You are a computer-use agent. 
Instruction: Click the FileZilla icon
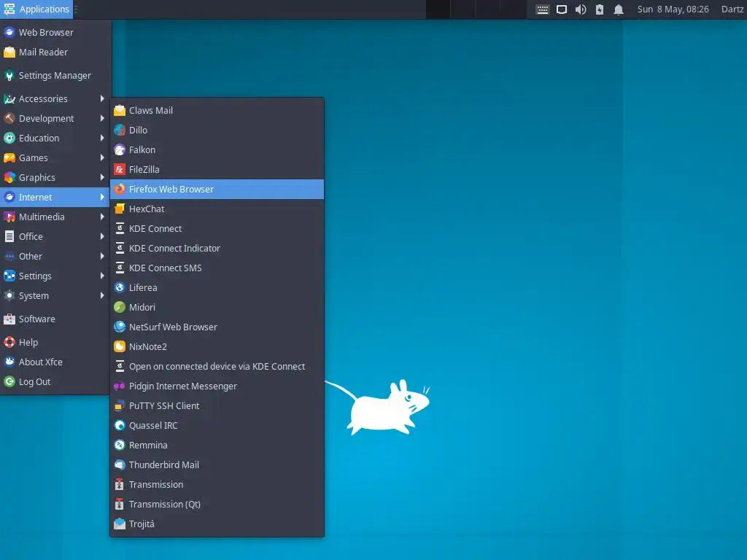[x=120, y=169]
